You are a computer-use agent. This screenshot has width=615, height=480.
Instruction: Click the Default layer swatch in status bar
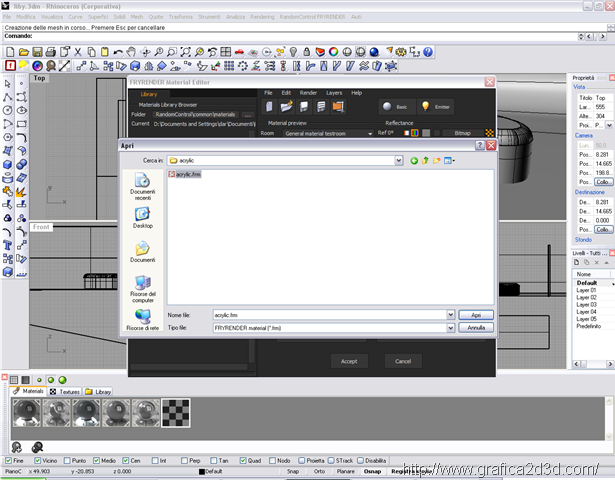tap(202, 471)
